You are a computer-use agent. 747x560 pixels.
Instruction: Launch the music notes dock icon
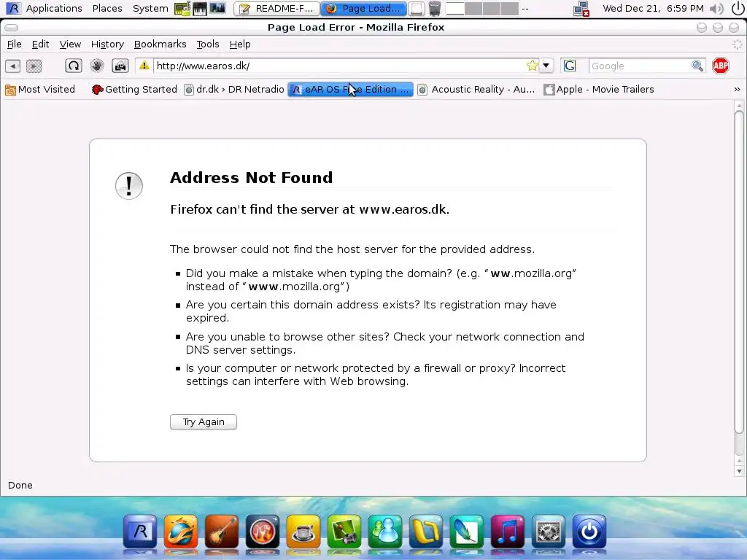click(x=508, y=532)
